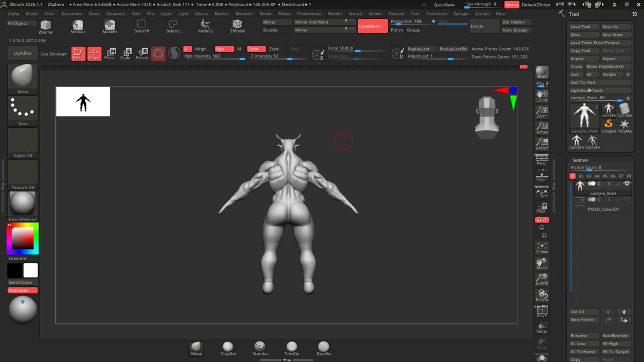Click the Rgb Intensity slider
644x362 pixels.
click(x=214, y=56)
